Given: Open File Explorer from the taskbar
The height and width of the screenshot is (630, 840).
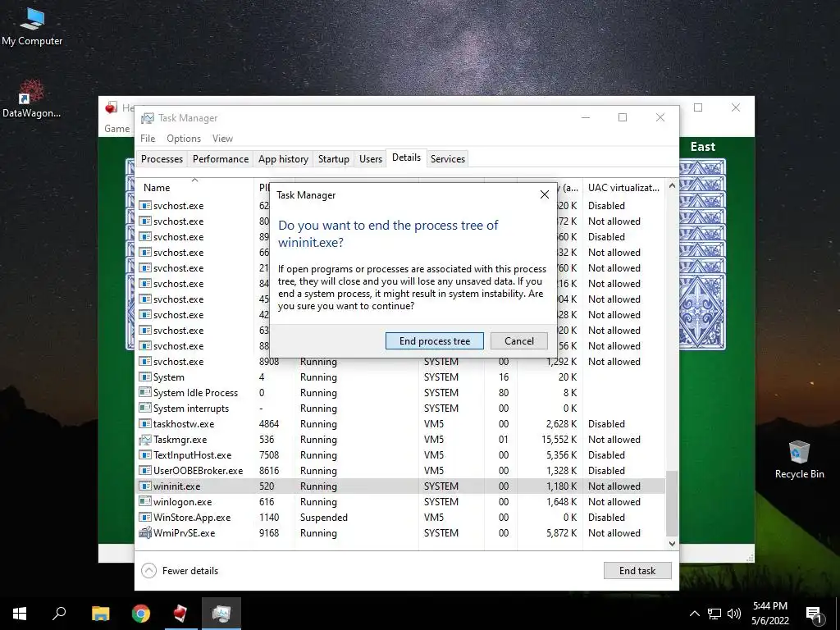Looking at the screenshot, I should [100, 614].
